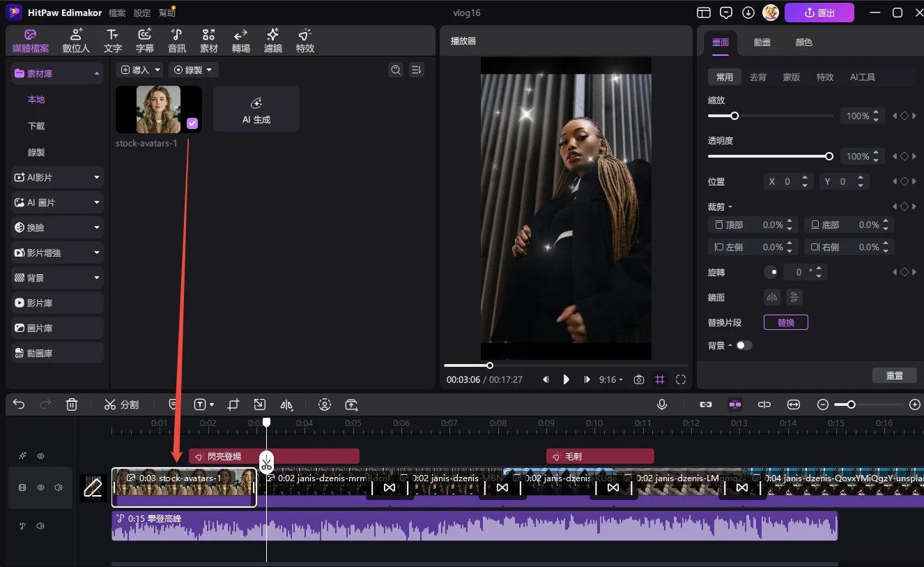Take a snapshot with the camera icon
The image size is (924, 567).
point(638,379)
